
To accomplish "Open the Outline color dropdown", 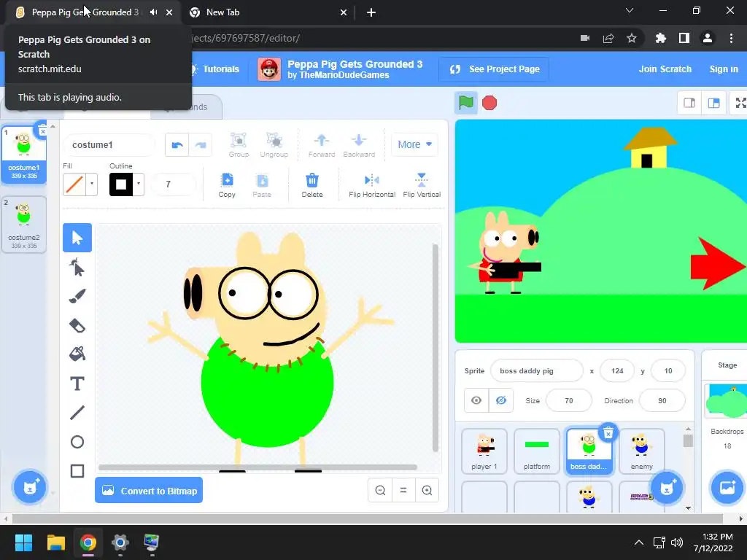I will point(138,184).
